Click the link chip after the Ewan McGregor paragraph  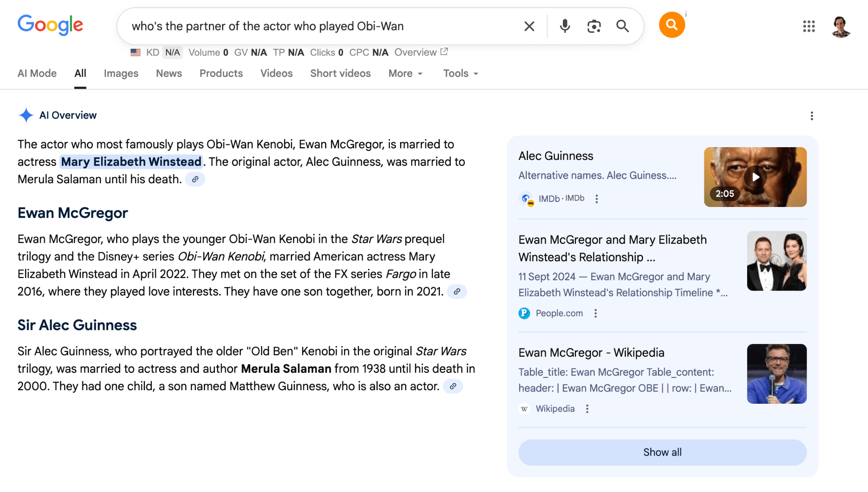(456, 291)
